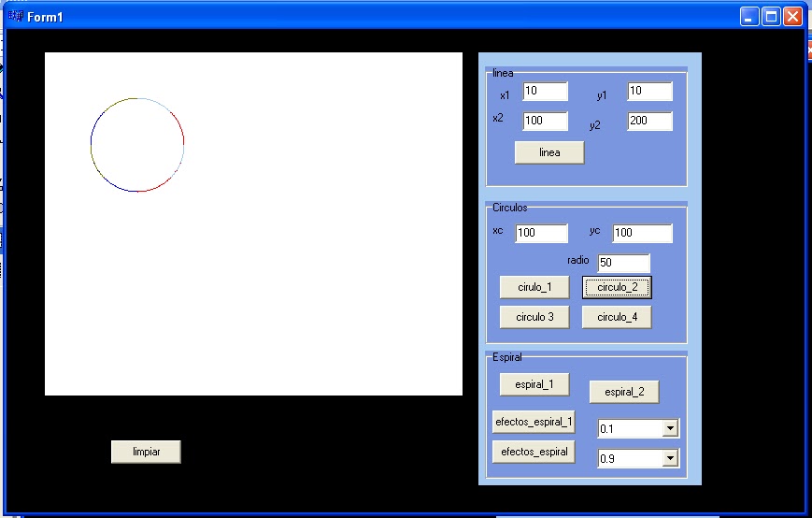Click the efectos_espiral_1 button

pyautogui.click(x=534, y=422)
